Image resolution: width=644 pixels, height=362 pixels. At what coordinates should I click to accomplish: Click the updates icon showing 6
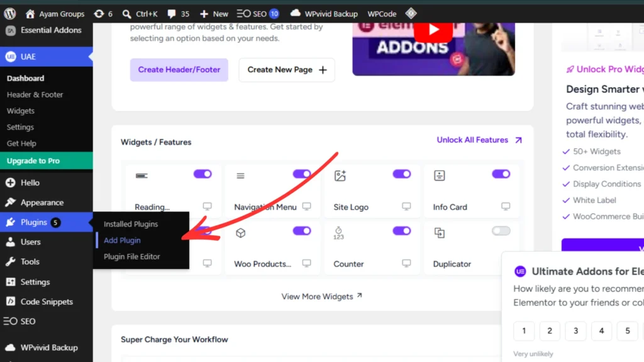pyautogui.click(x=99, y=14)
